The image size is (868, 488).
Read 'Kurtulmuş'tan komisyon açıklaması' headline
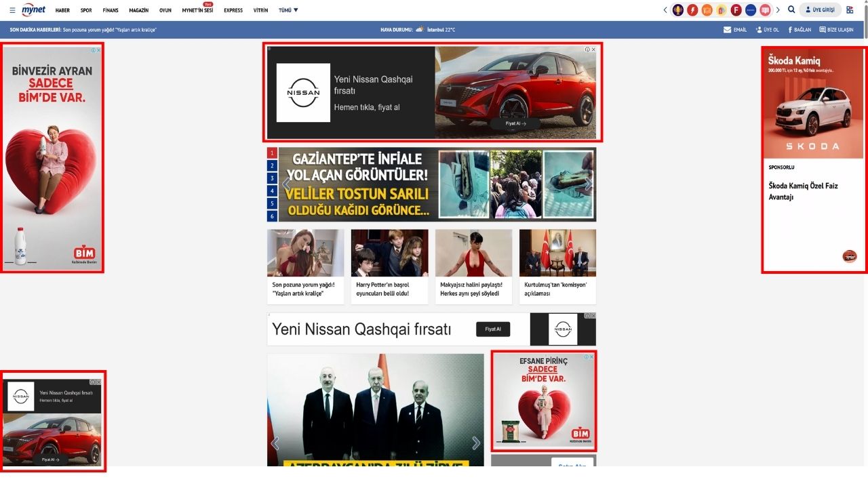[555, 289]
